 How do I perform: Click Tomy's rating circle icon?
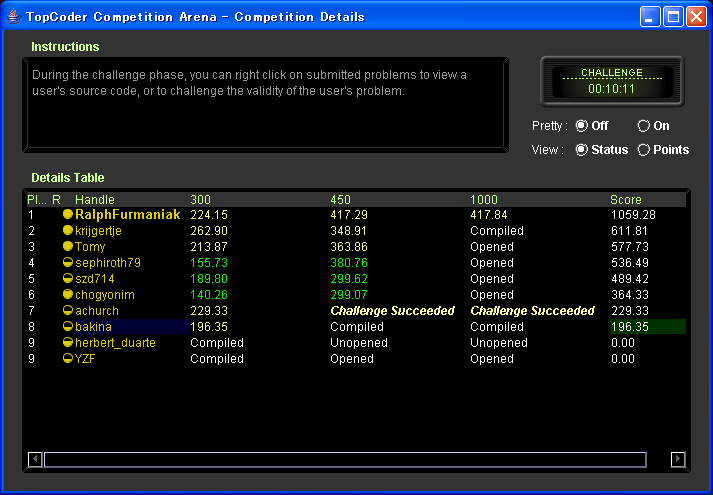coord(68,246)
